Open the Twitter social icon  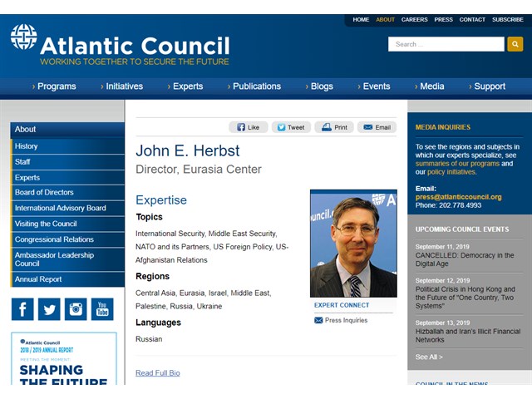(49, 309)
